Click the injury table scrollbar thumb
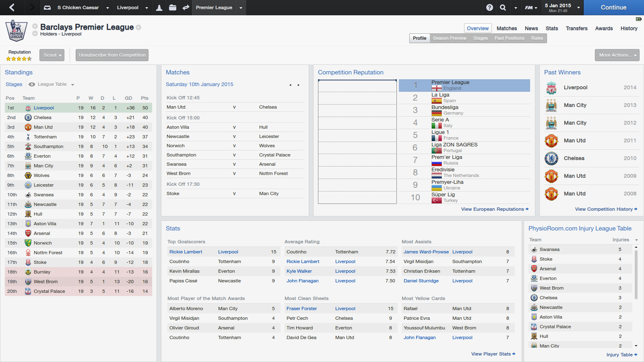 point(636,274)
